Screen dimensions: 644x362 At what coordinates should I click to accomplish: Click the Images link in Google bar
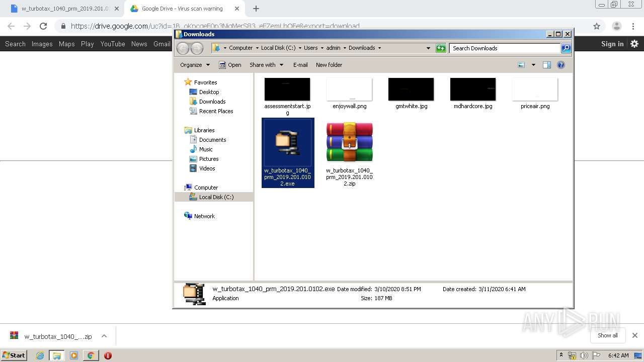pyautogui.click(x=42, y=44)
